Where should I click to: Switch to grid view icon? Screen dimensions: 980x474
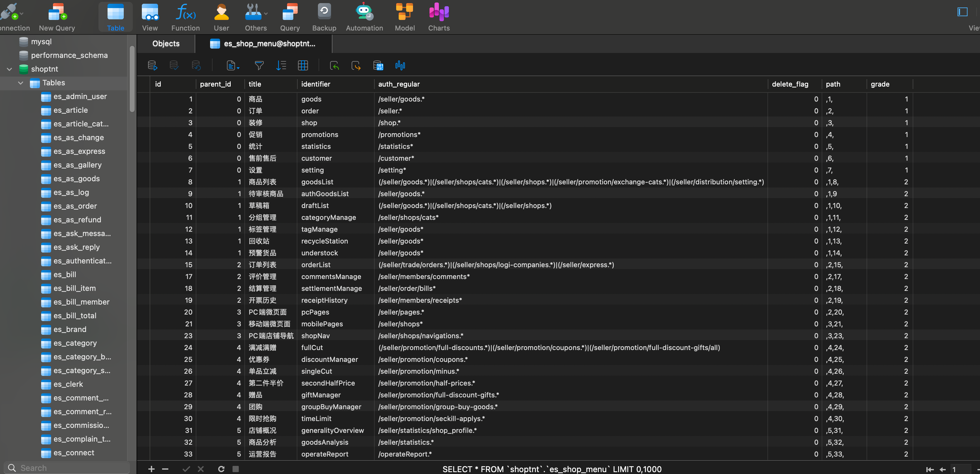(x=303, y=65)
